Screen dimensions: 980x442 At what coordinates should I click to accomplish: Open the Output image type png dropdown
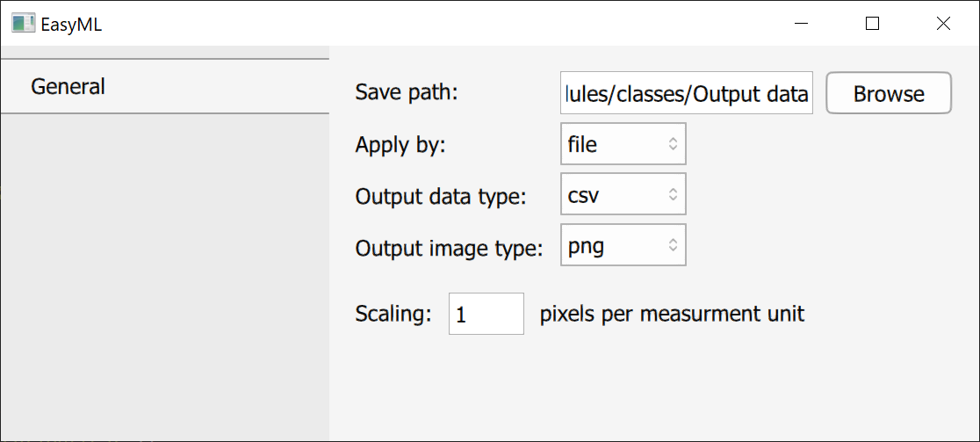point(623,246)
